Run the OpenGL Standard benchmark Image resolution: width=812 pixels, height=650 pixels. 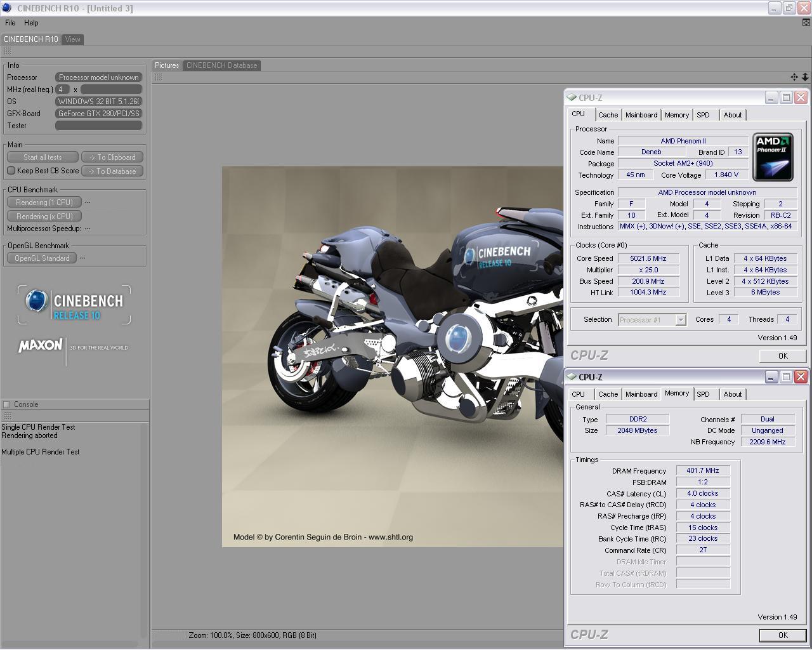click(42, 258)
